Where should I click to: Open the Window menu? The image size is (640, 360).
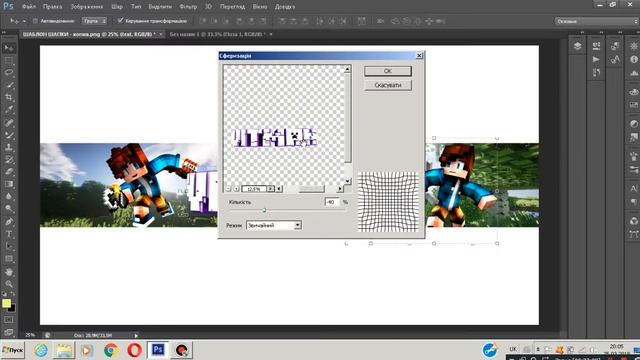(x=260, y=7)
